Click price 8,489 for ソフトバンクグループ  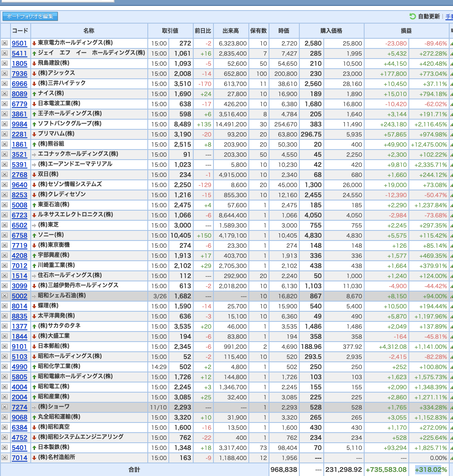[182, 124]
